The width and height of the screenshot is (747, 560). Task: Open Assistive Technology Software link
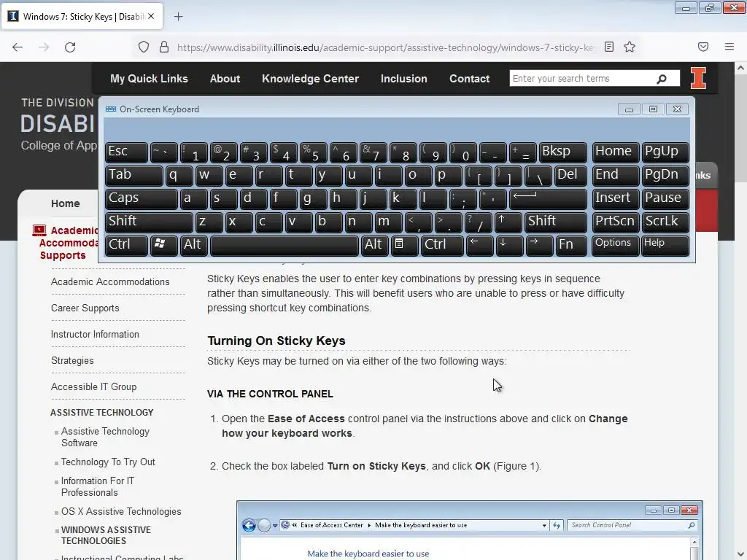[105, 437]
